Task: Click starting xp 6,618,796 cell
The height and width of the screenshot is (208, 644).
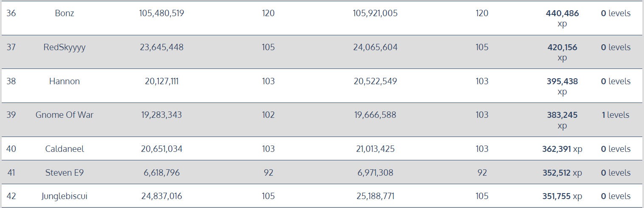Action: point(161,173)
